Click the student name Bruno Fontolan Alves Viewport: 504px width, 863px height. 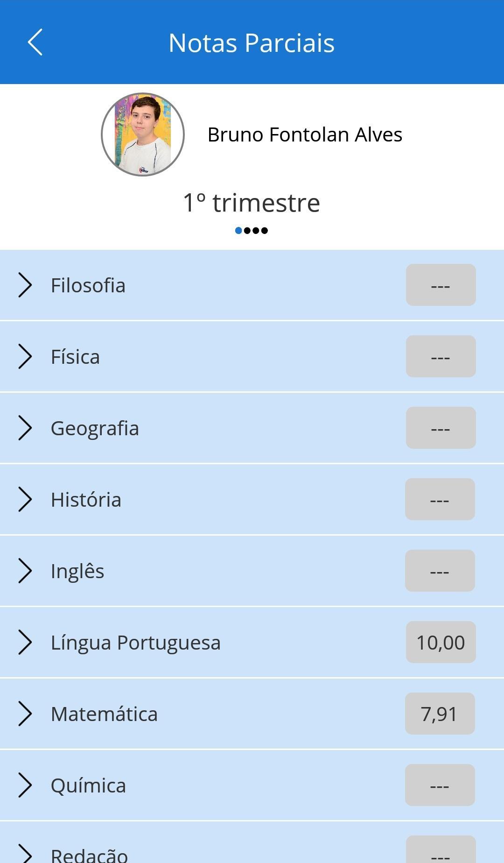click(305, 134)
